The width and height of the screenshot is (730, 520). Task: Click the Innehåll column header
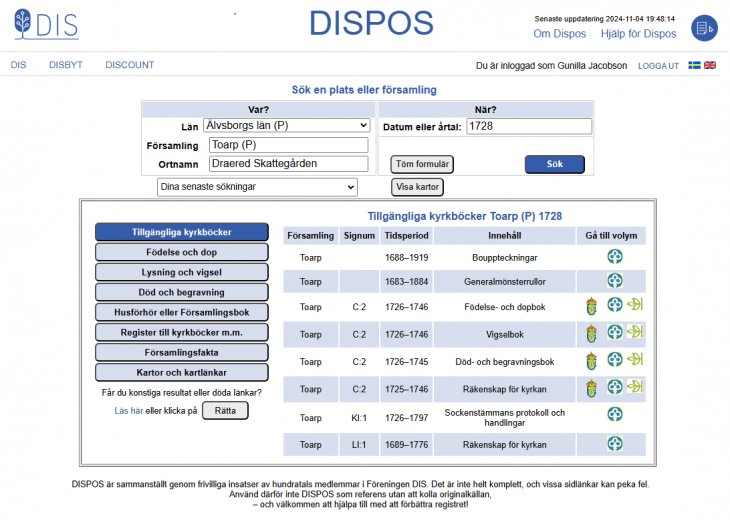click(505, 236)
